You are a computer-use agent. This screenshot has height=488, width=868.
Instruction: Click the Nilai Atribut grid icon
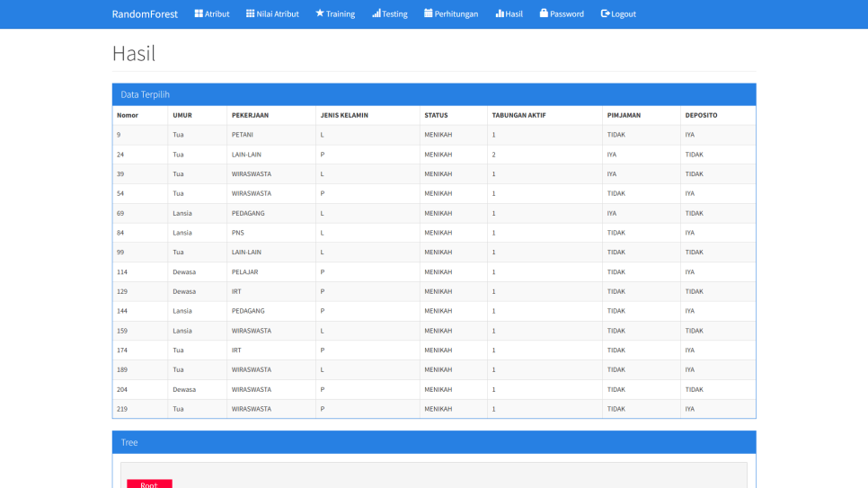point(250,13)
